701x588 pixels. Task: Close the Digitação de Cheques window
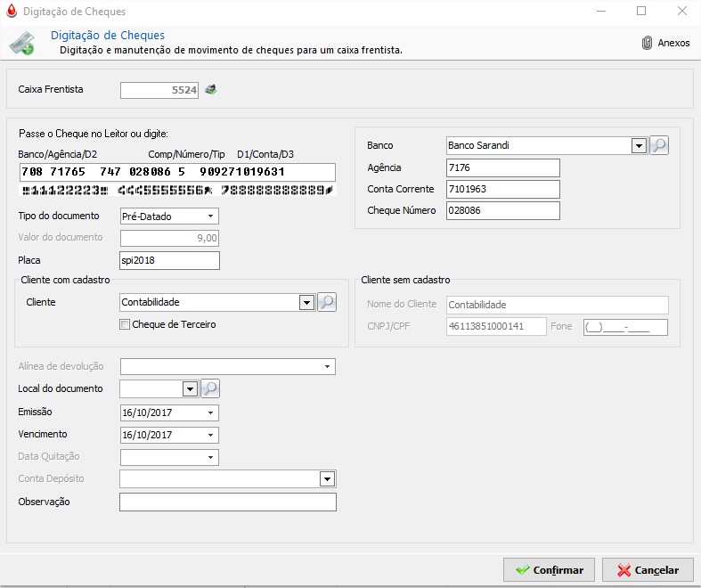point(682,12)
